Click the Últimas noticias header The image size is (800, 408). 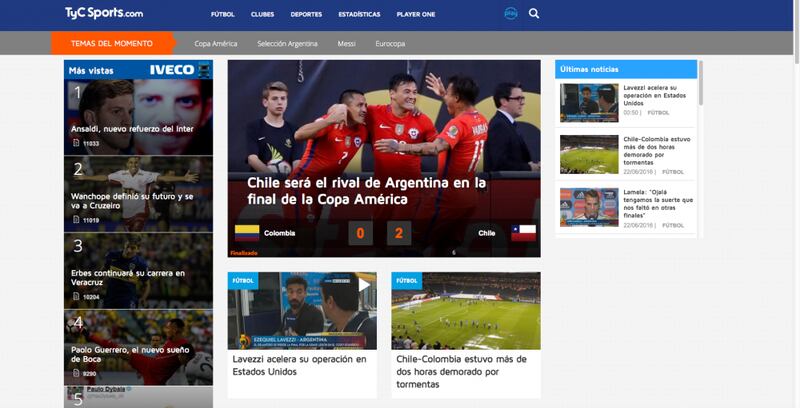[626, 69]
